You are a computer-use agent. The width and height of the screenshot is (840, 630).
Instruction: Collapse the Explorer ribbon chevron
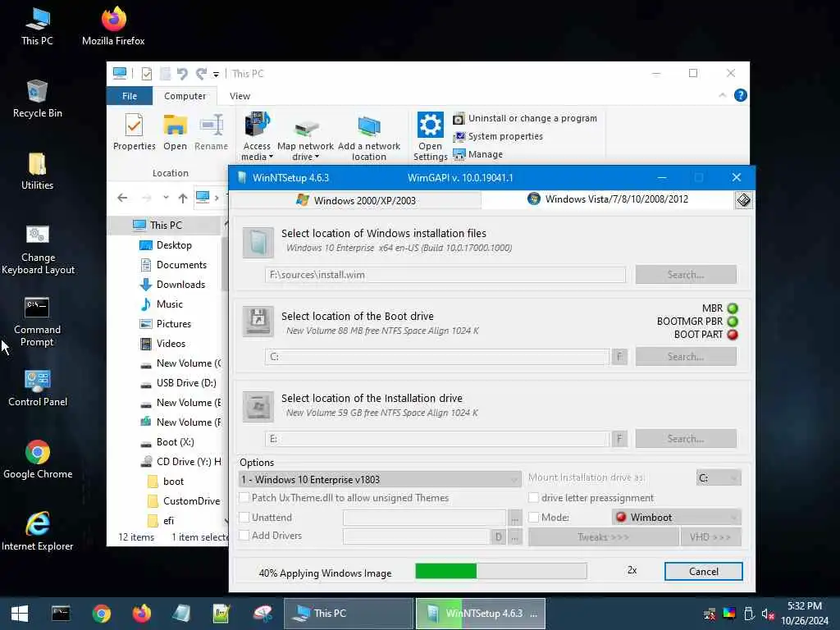[x=722, y=95]
